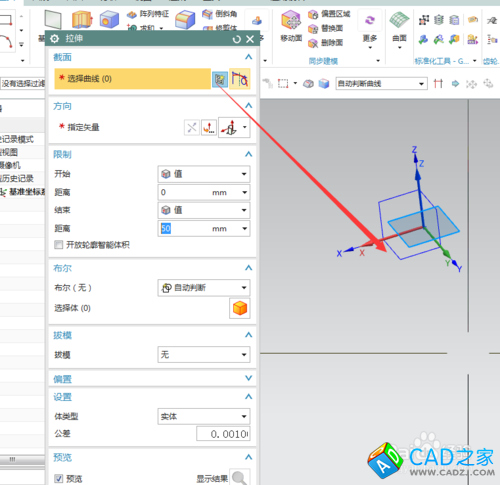The width and height of the screenshot is (500, 485).
Task: Enable the 开放轮廓智能体积 checkbox
Action: click(59, 245)
